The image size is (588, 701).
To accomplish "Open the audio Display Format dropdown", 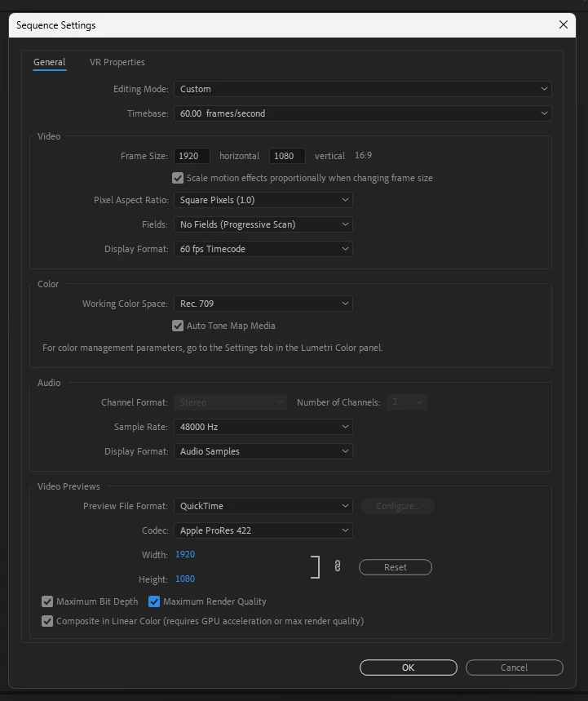I will (x=263, y=451).
